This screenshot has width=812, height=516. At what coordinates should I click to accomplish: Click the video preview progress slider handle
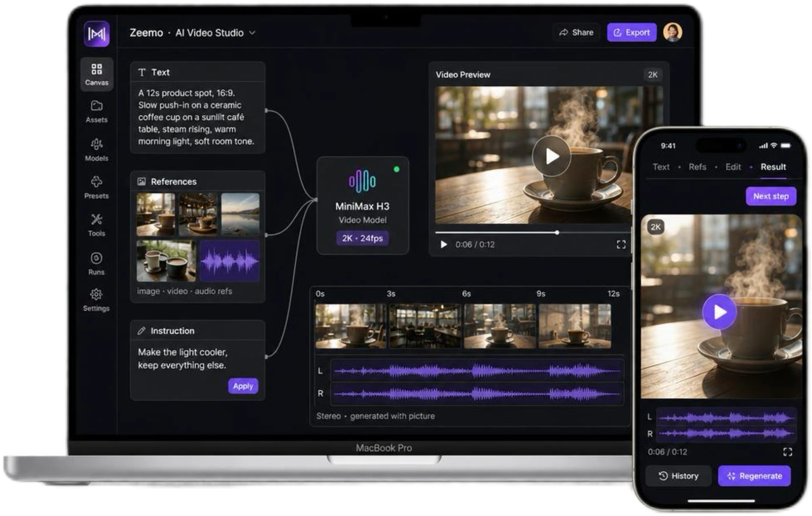coord(557,232)
